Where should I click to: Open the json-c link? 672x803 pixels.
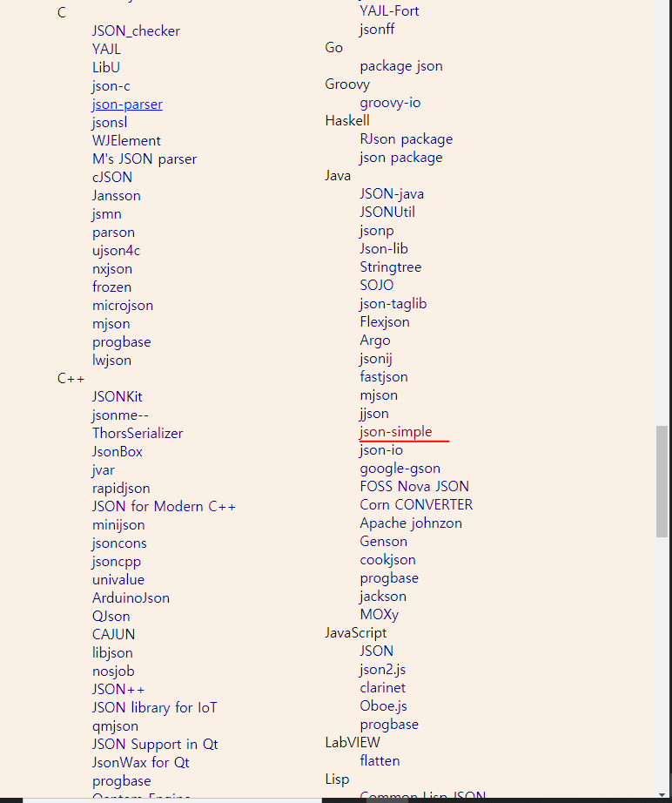pos(111,86)
